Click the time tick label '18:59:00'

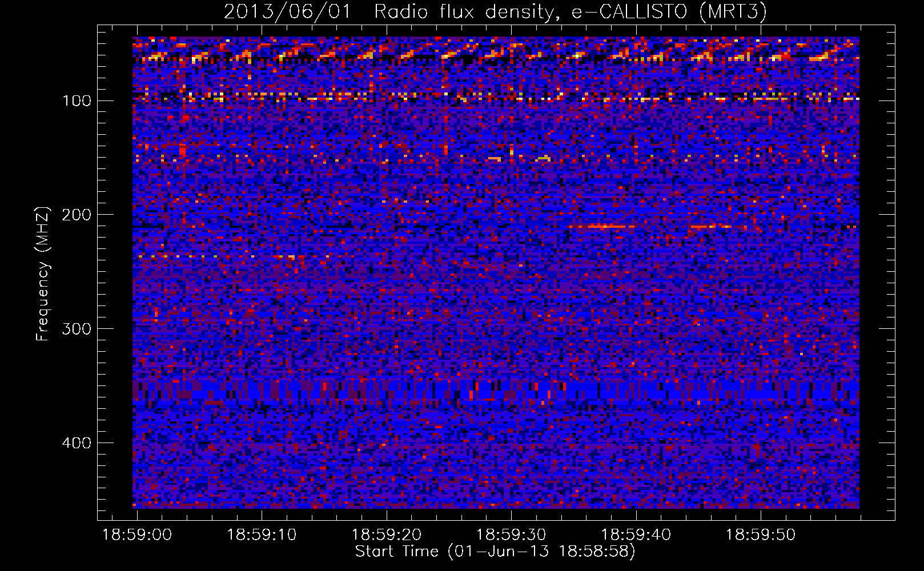tap(137, 535)
